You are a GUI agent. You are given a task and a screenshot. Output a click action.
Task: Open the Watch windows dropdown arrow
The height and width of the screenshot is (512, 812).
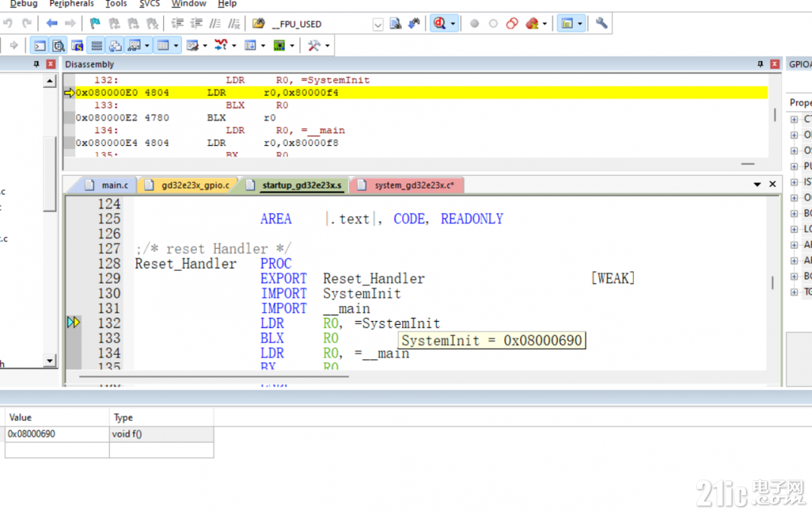[x=147, y=46]
